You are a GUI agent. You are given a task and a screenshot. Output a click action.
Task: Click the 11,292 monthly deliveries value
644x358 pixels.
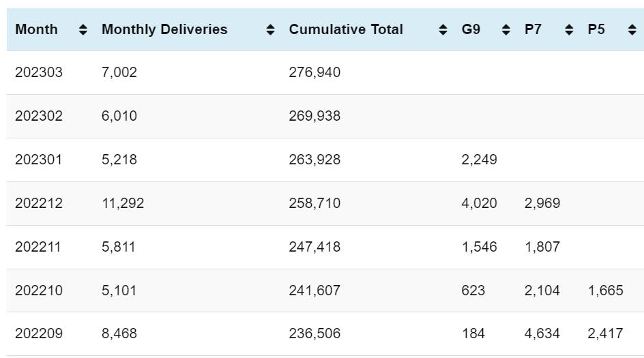pyautogui.click(x=123, y=203)
